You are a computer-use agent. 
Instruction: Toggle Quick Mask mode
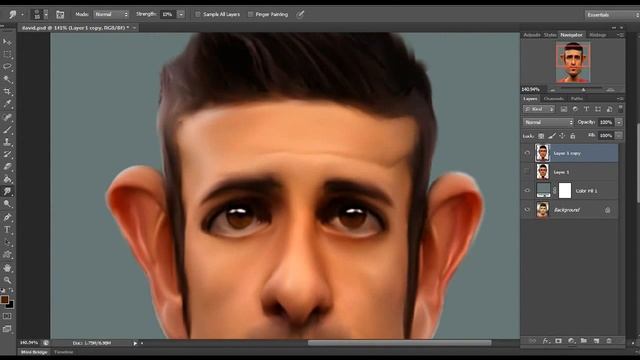point(7,316)
